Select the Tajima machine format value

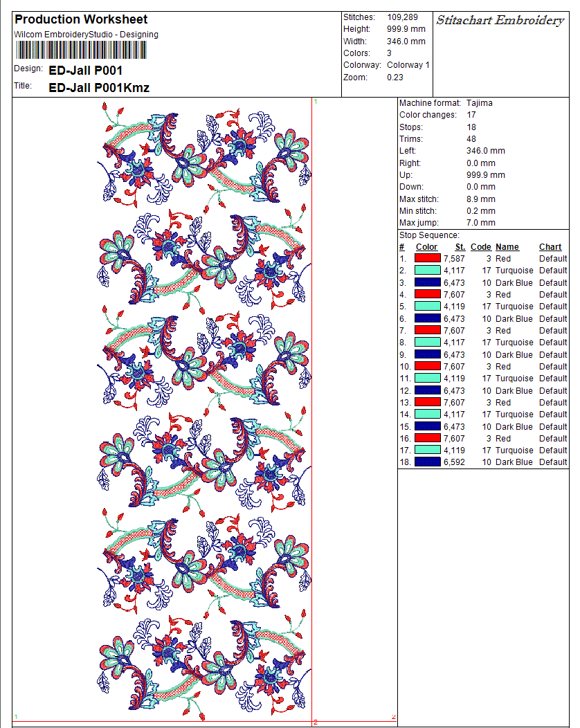point(480,103)
